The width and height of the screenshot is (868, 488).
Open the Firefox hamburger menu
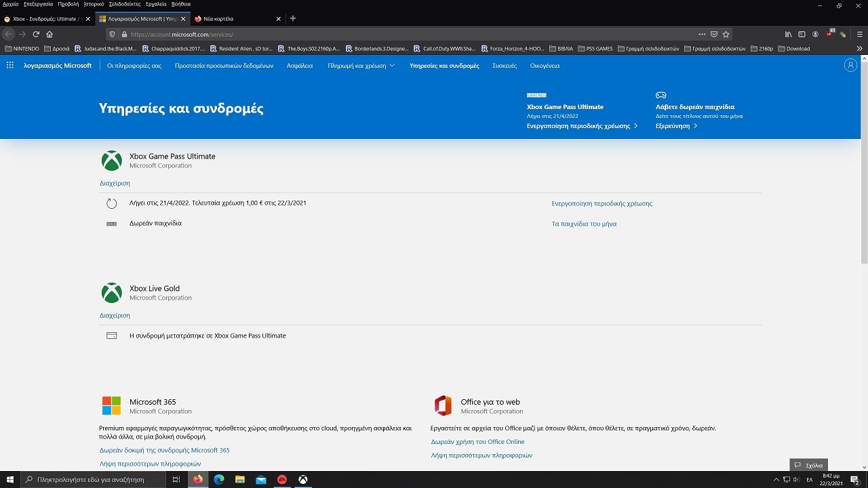click(860, 34)
